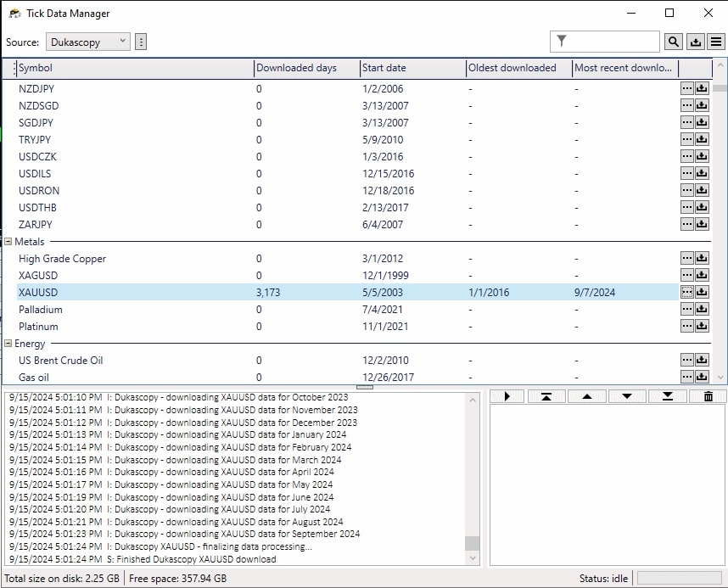
Task: Download data for US Brent Crude Oil
Action: [x=702, y=360]
